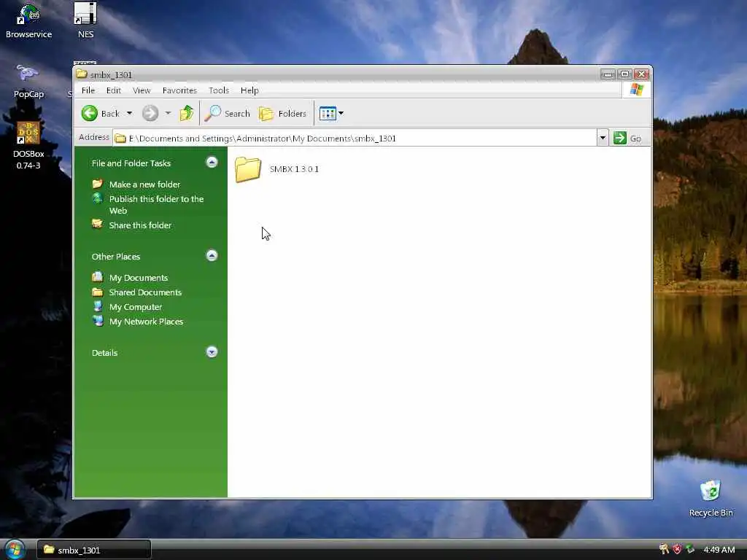Open My Network Places link
Viewport: 747px width, 560px height.
[146, 322]
